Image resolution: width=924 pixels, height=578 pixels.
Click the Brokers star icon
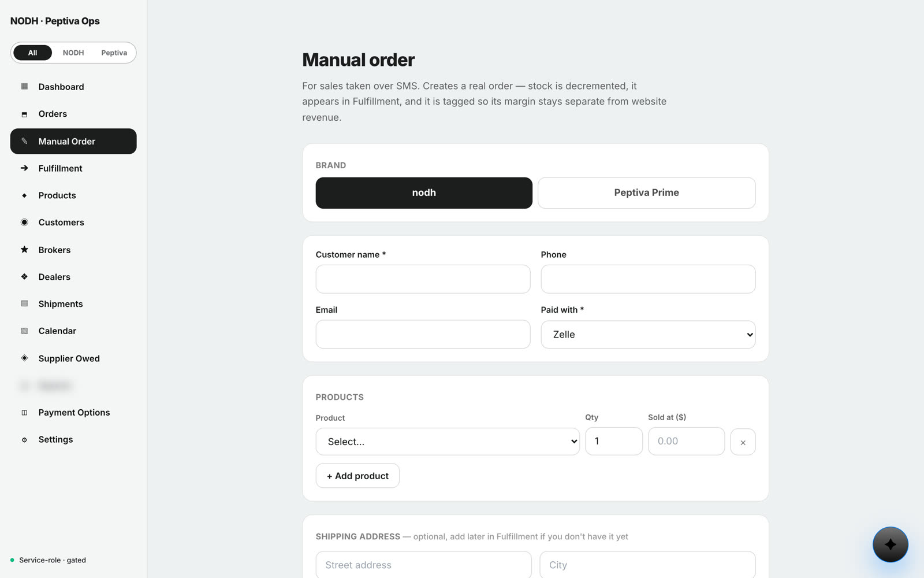24,250
